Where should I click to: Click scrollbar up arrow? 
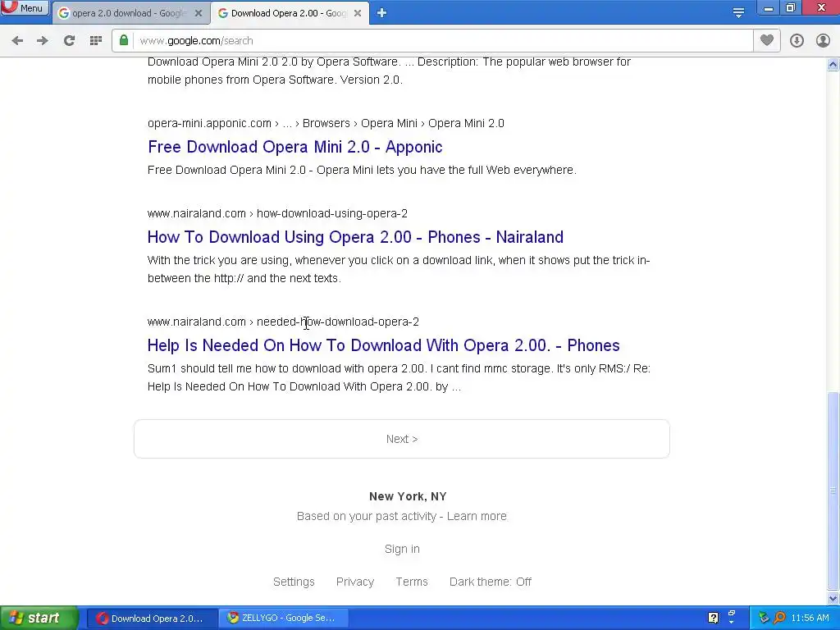pos(833,64)
